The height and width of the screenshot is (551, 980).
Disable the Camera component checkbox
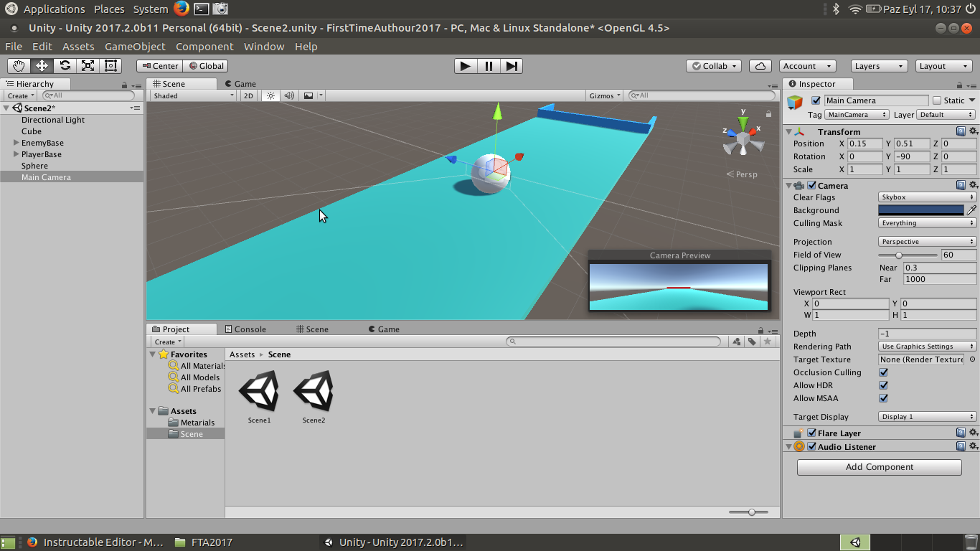coord(812,186)
